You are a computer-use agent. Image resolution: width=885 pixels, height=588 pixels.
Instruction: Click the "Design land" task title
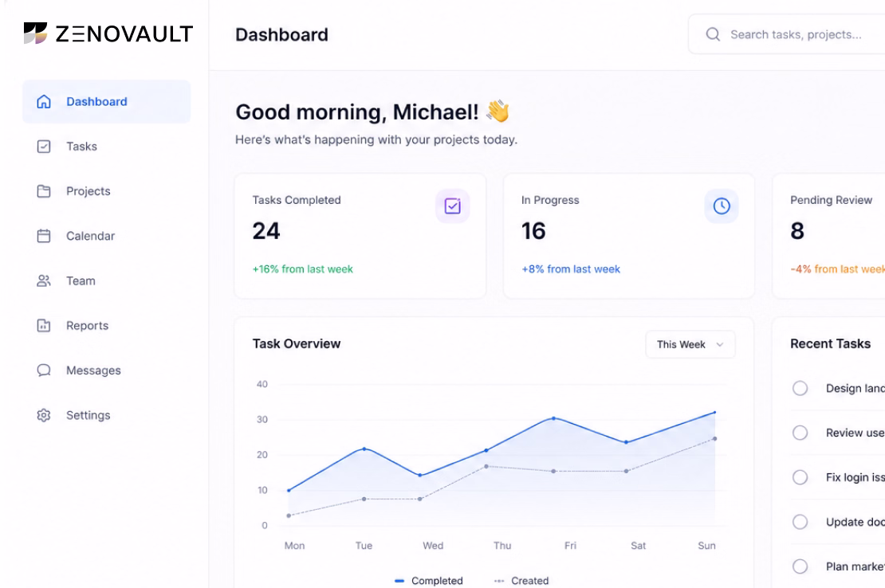[x=855, y=389]
